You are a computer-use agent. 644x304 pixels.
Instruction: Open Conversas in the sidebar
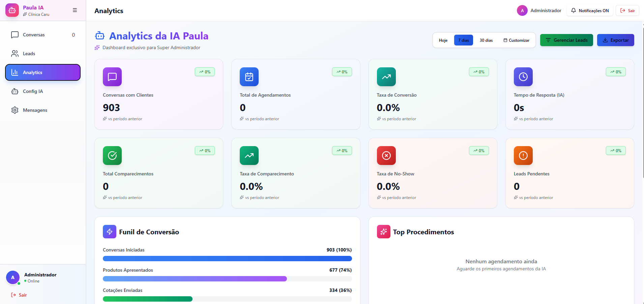coord(34,35)
